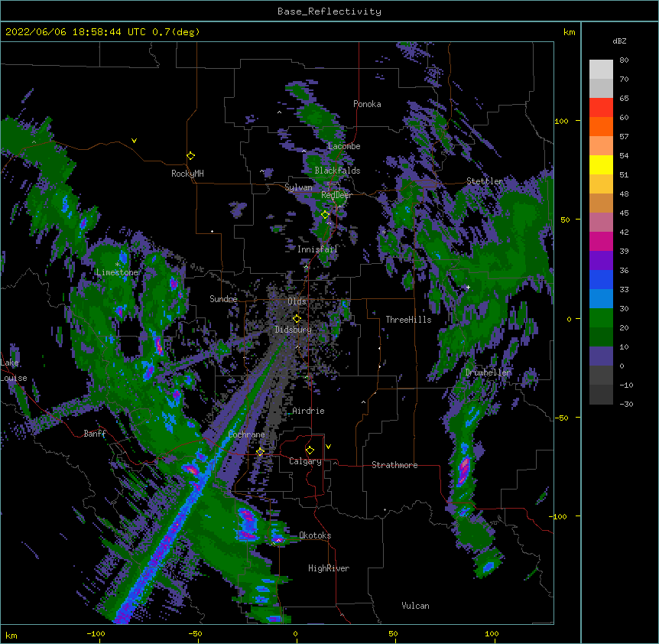Click the yellow diamond radar marker near Olds
This screenshot has width=659, height=644.
(x=297, y=319)
